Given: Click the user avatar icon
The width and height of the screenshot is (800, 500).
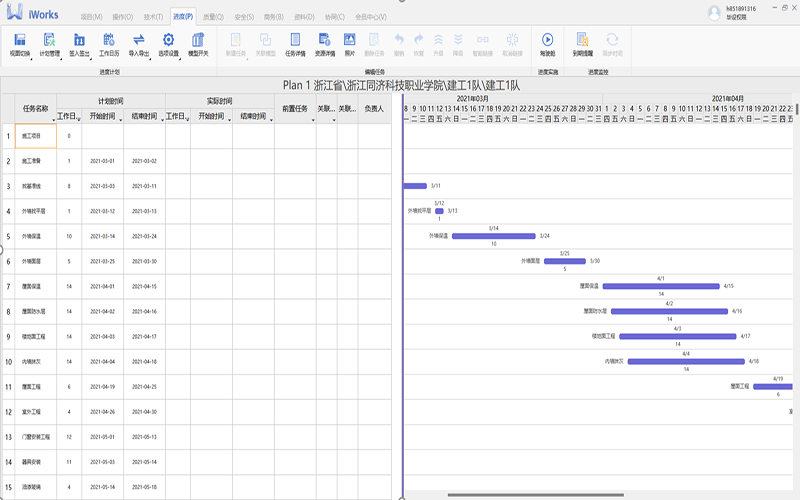Looking at the screenshot, I should [x=714, y=13].
